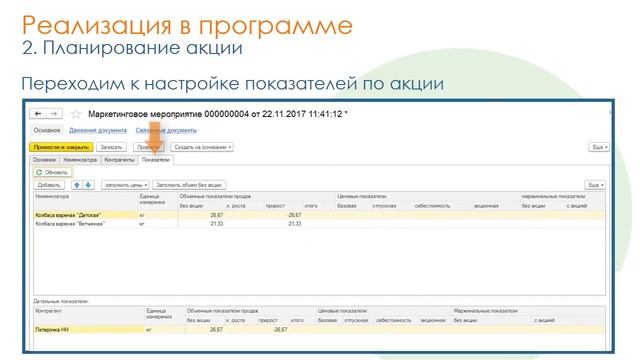This screenshot has height=360, width=640.
Task: Click Заполнить объем без акции button
Action: (x=189, y=185)
